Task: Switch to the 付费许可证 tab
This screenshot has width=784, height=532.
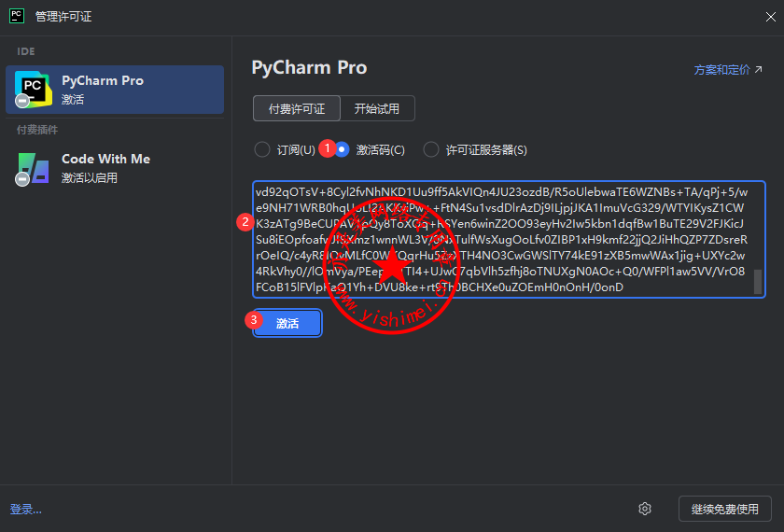Action: tap(297, 108)
